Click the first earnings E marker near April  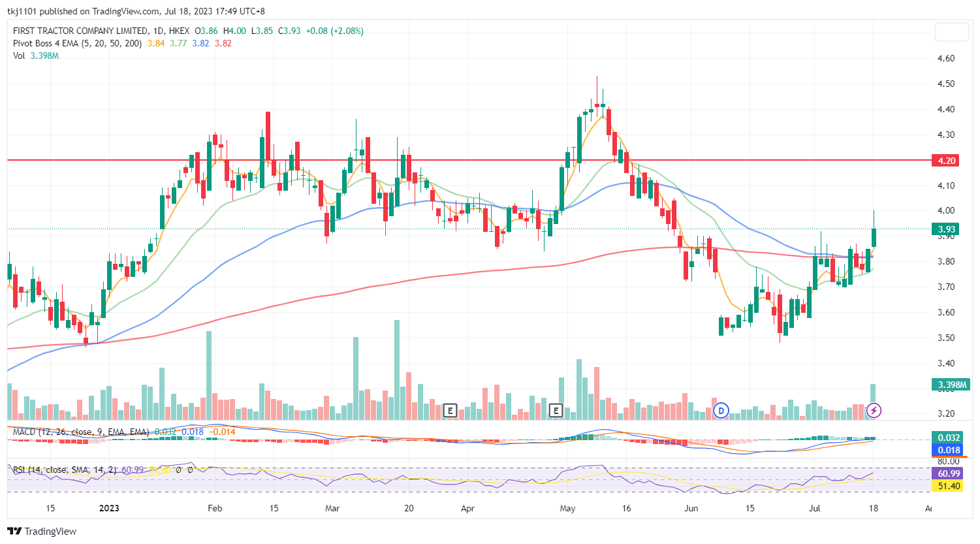tap(450, 410)
